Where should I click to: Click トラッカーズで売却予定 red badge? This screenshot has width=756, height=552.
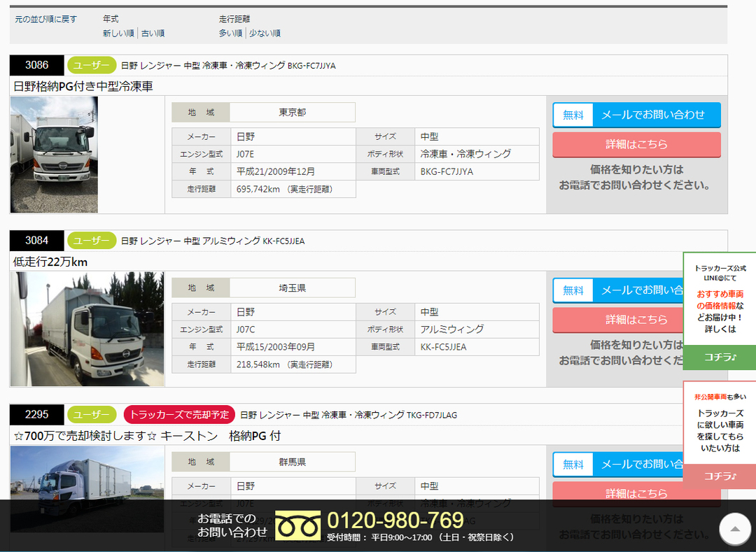coord(179,415)
